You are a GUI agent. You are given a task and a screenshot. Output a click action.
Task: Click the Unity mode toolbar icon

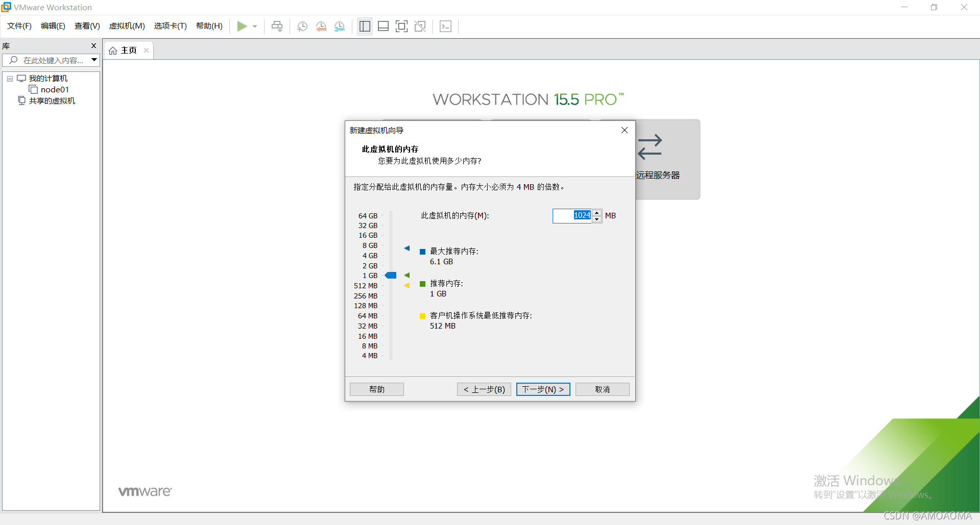(420, 26)
